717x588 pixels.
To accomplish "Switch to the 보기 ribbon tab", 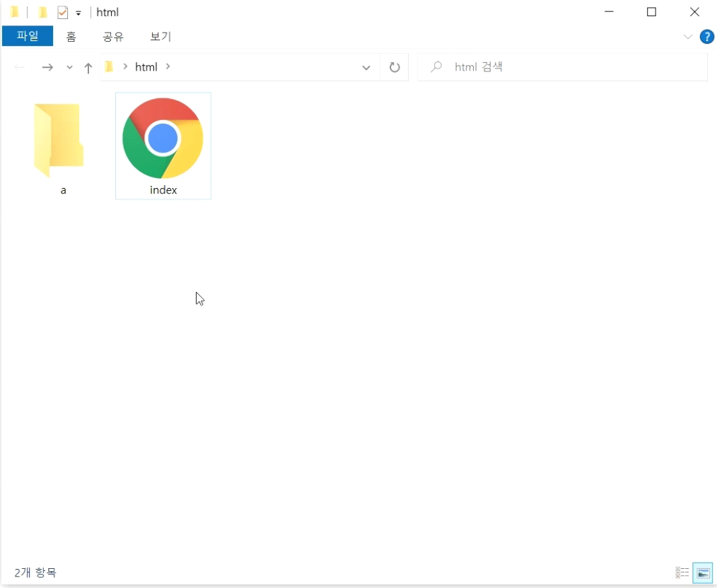I will point(161,37).
